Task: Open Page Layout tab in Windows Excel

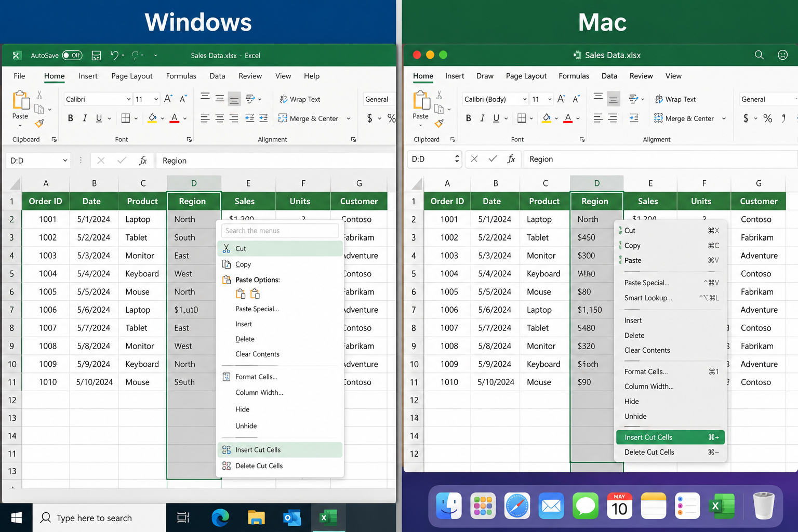Action: pos(132,76)
